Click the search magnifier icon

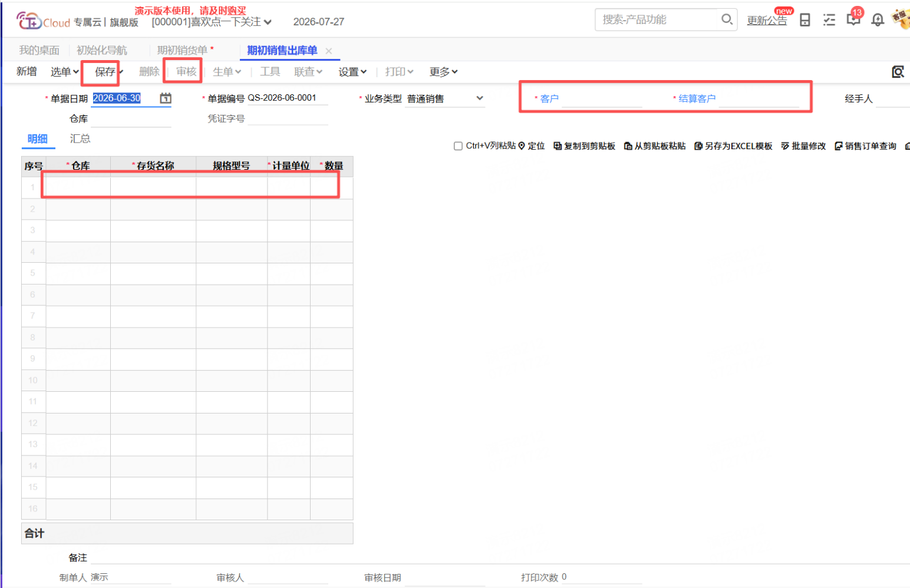pos(727,19)
